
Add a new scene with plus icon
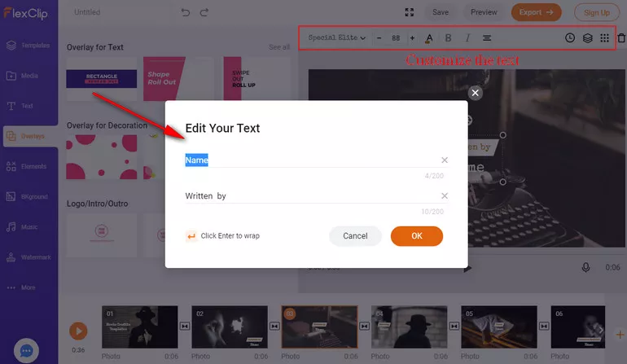tap(620, 335)
